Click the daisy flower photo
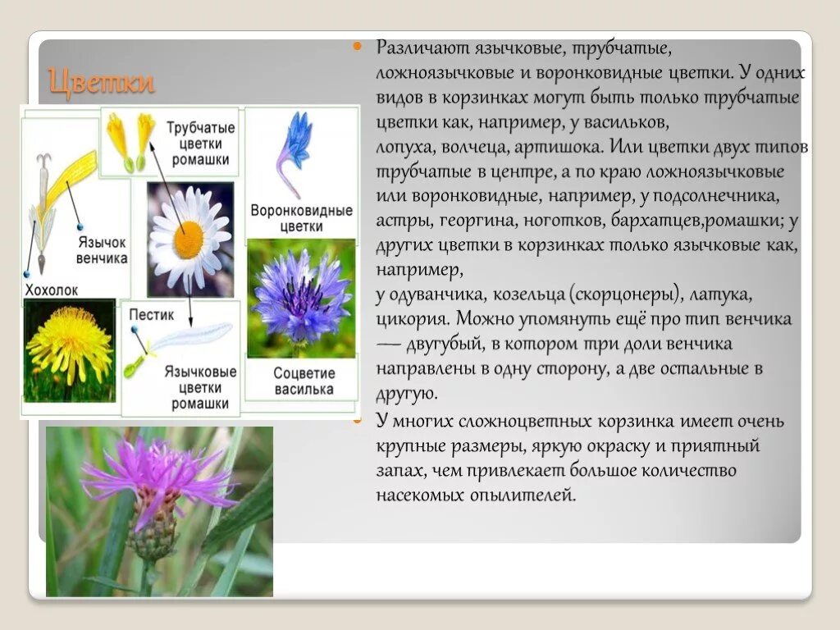 point(190,240)
